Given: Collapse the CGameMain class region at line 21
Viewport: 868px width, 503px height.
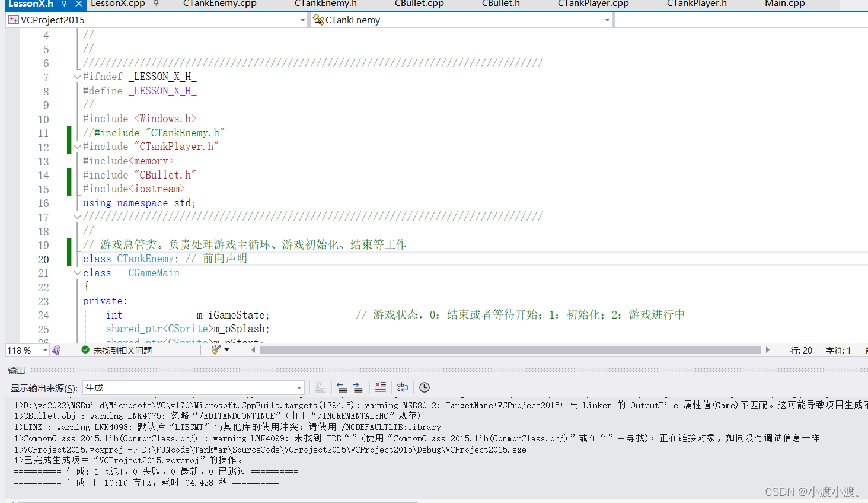Looking at the screenshot, I should pyautogui.click(x=77, y=272).
